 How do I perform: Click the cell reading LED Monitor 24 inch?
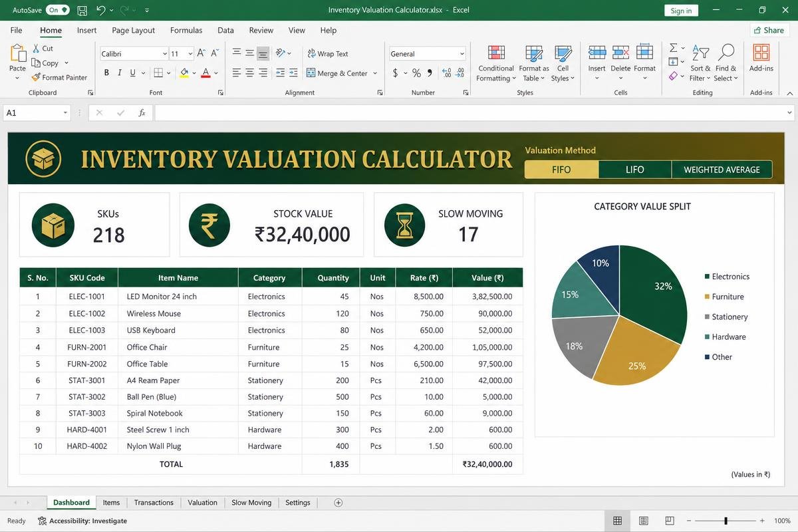tap(162, 297)
